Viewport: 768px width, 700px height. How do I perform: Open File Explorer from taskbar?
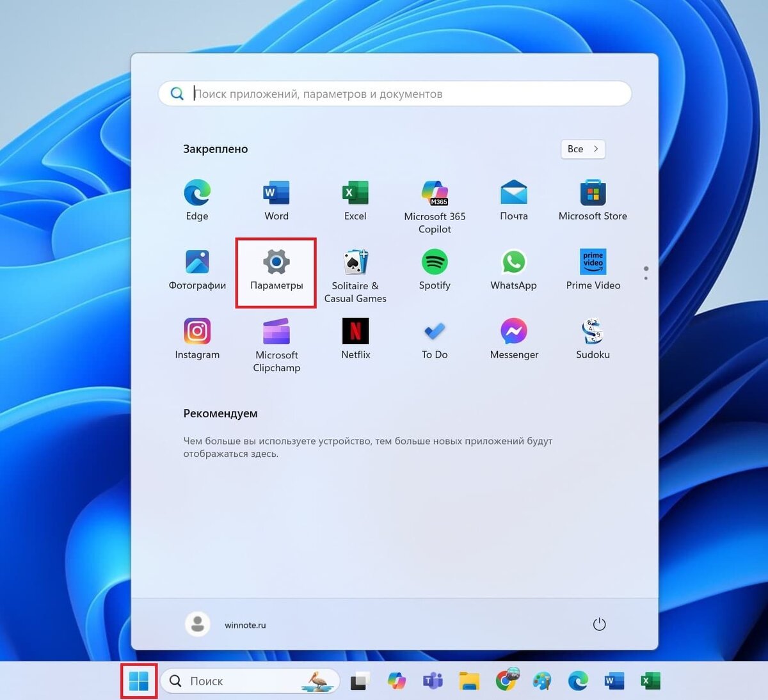pyautogui.click(x=469, y=681)
